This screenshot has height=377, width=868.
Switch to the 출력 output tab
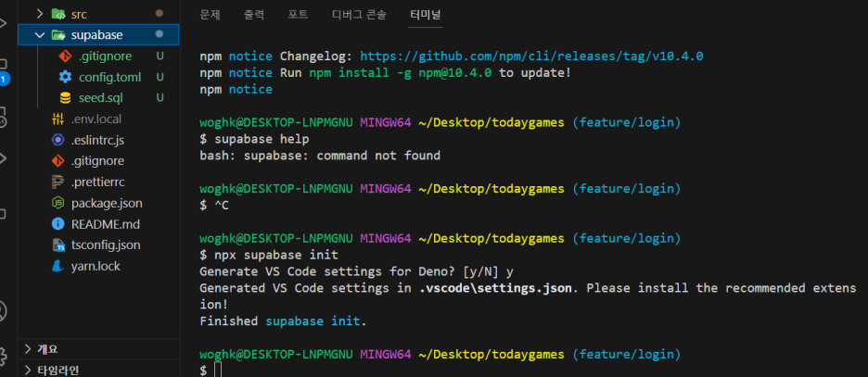[254, 15]
